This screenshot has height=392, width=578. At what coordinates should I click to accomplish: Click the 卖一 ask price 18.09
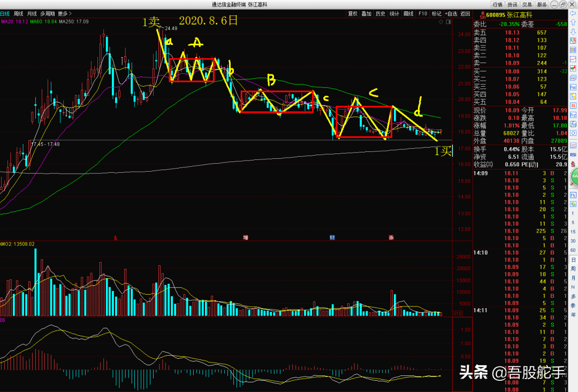coord(512,63)
